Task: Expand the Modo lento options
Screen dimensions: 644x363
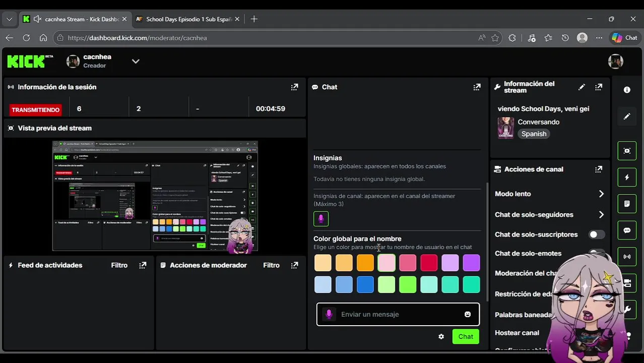Action: click(x=601, y=194)
